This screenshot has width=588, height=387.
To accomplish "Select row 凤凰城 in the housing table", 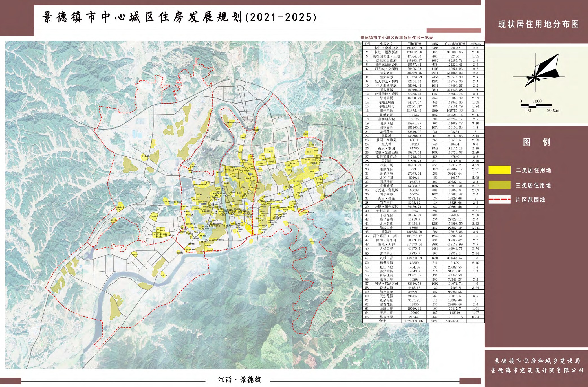I will (386, 136).
